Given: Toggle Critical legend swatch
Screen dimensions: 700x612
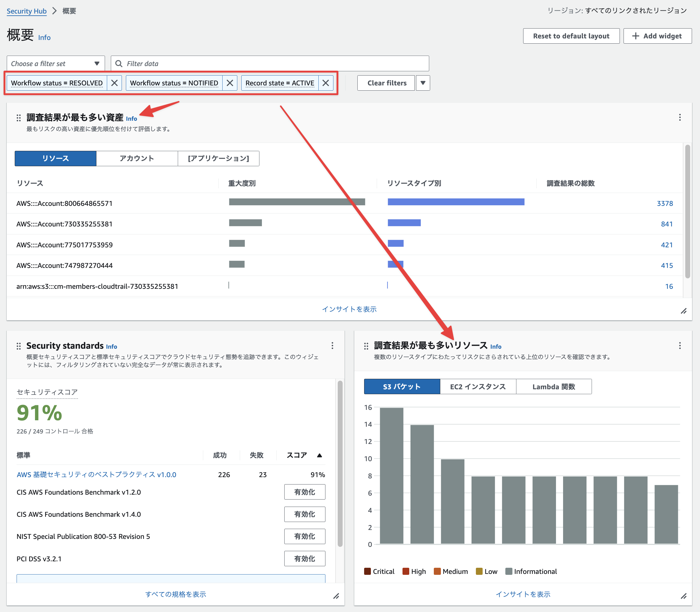Looking at the screenshot, I should point(367,571).
